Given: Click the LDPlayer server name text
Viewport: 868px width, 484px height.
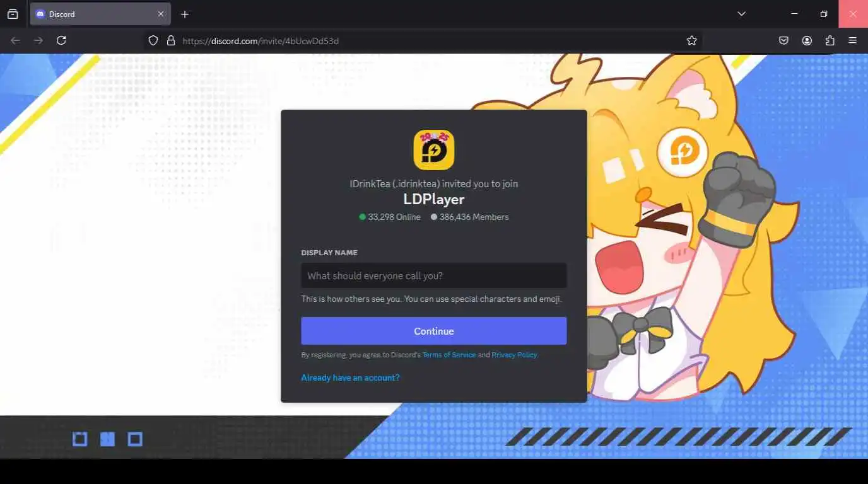Looking at the screenshot, I should [434, 199].
